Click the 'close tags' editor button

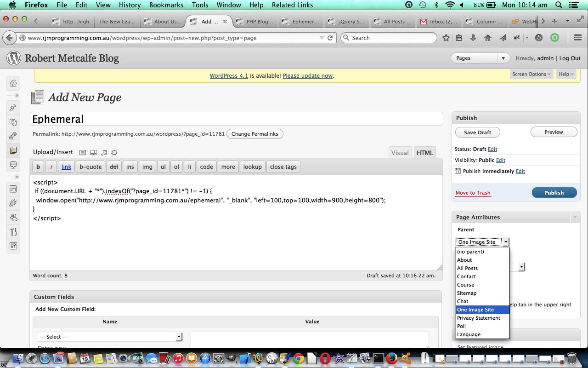point(283,167)
